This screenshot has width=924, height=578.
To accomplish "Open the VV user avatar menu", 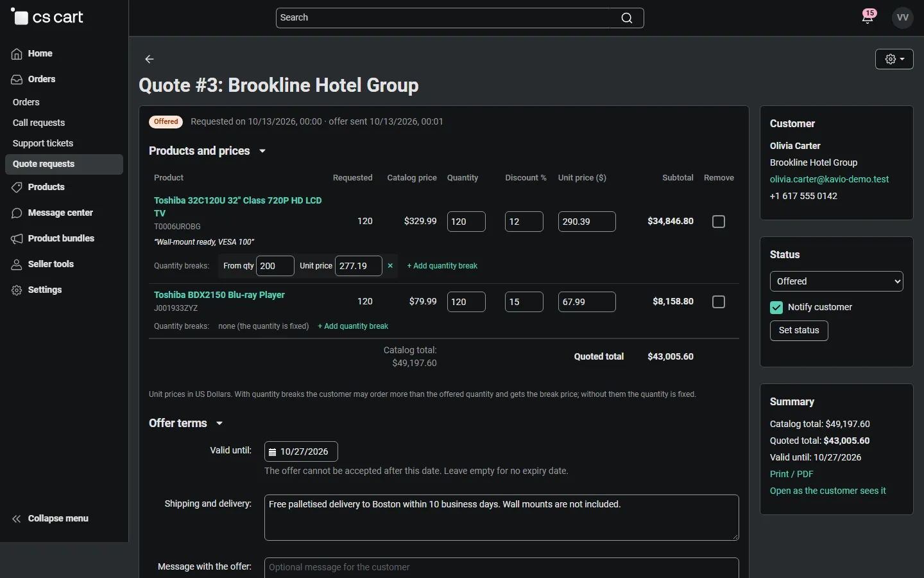I will [903, 17].
